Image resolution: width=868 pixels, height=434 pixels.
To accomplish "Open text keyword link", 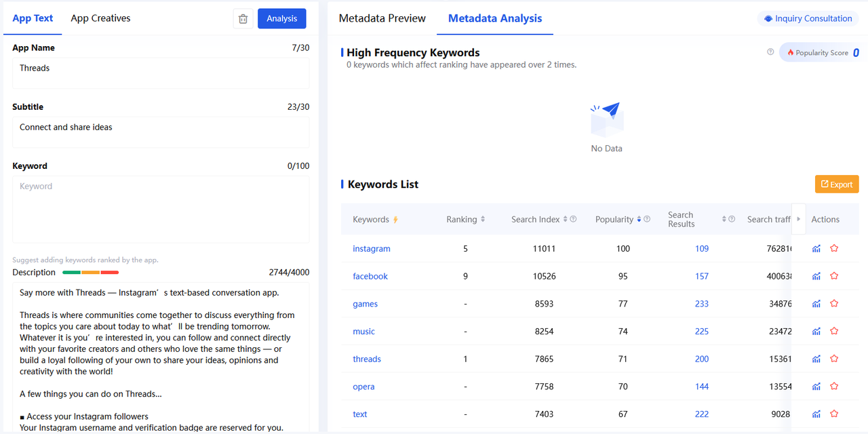I will [360, 414].
